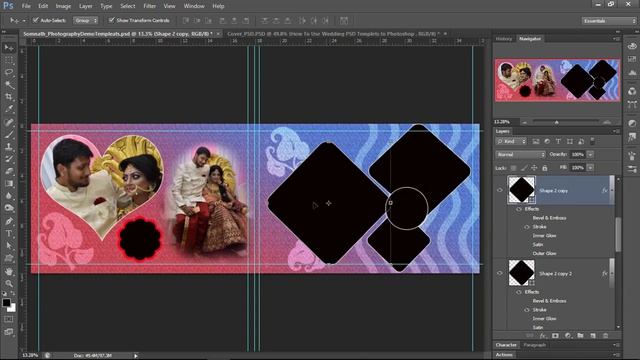Create a new layer via Layers panel icon
The width and height of the screenshot is (640, 360).
[593, 336]
